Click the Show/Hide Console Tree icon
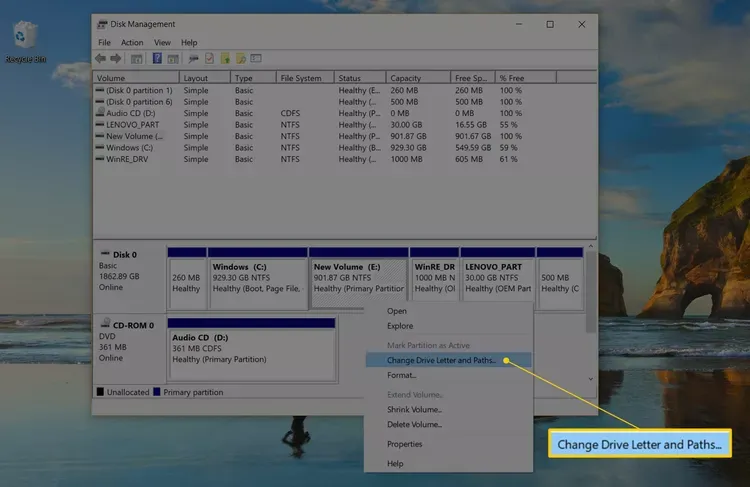The image size is (750, 487). point(137,59)
